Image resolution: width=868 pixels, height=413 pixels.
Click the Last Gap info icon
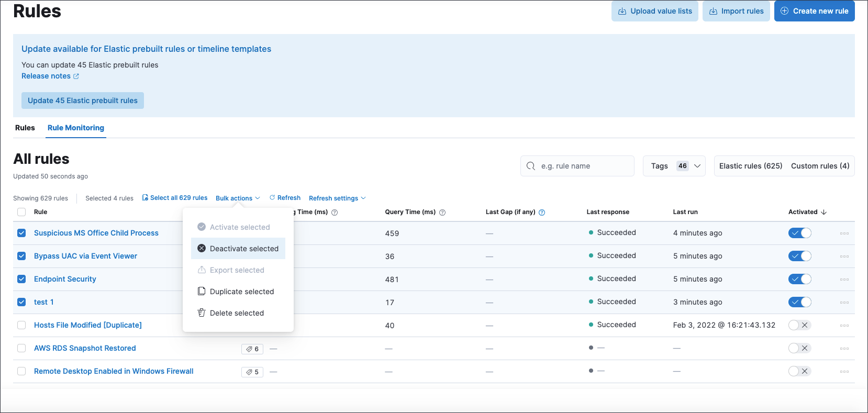[x=542, y=213]
